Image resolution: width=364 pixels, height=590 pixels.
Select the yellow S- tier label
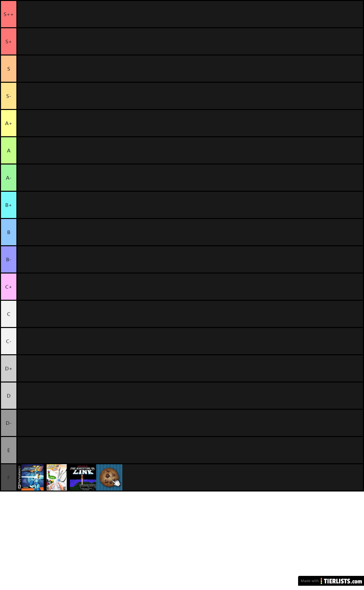pyautogui.click(x=9, y=96)
